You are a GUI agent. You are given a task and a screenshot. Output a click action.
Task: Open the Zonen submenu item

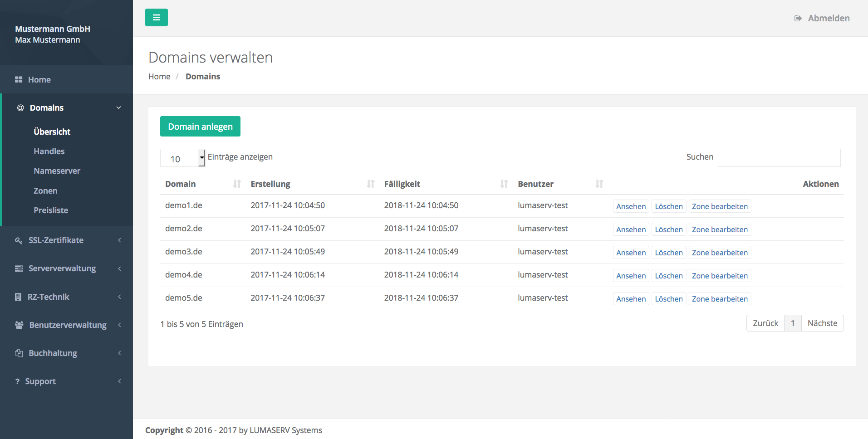point(45,191)
